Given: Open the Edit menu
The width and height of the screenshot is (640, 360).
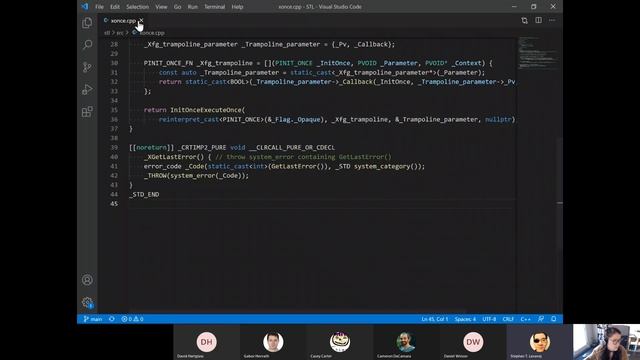Looking at the screenshot, I should pos(115,7).
